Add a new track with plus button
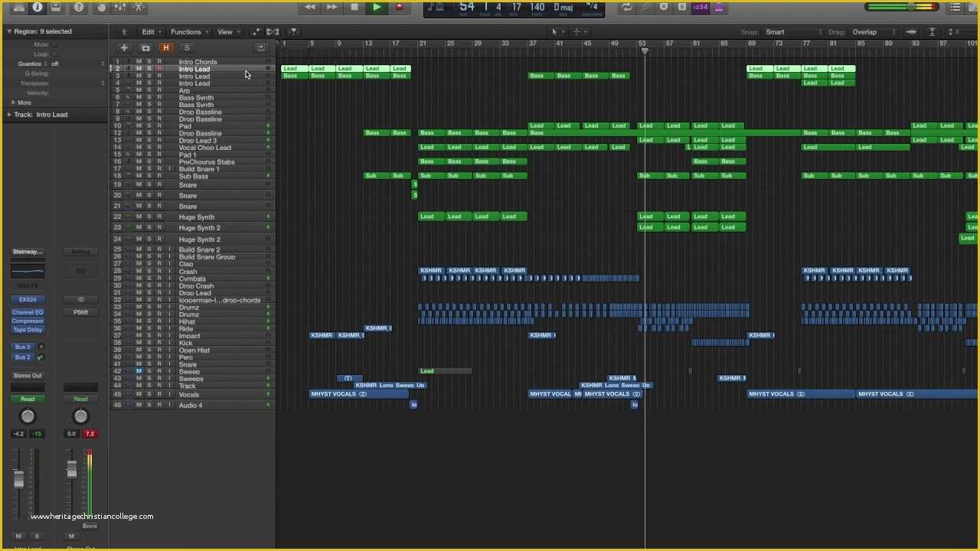 click(x=124, y=47)
